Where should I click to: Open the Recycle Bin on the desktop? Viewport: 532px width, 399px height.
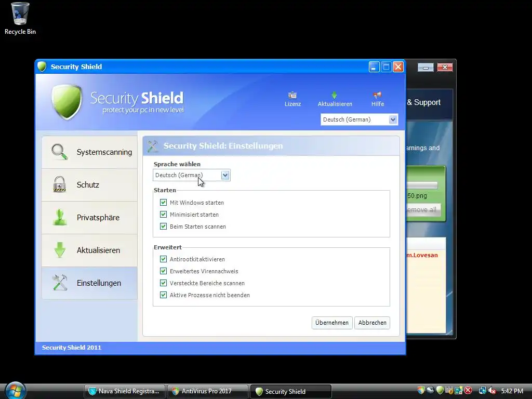[x=20, y=19]
